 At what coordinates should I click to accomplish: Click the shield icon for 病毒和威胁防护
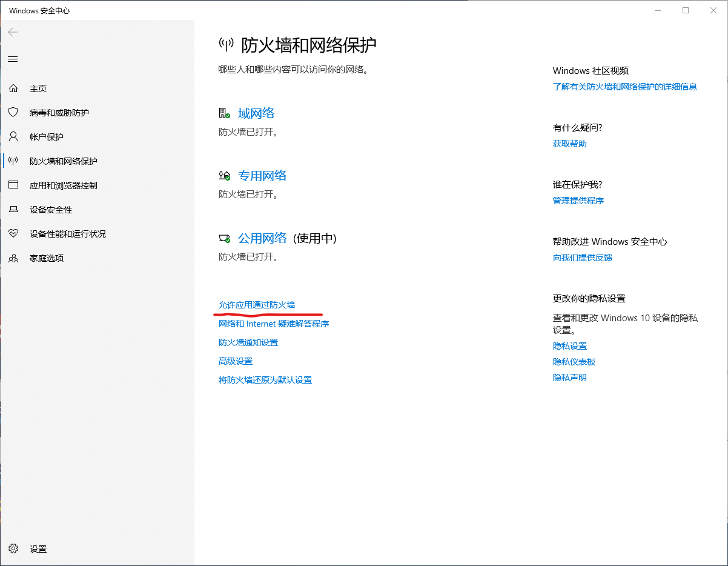coord(13,113)
